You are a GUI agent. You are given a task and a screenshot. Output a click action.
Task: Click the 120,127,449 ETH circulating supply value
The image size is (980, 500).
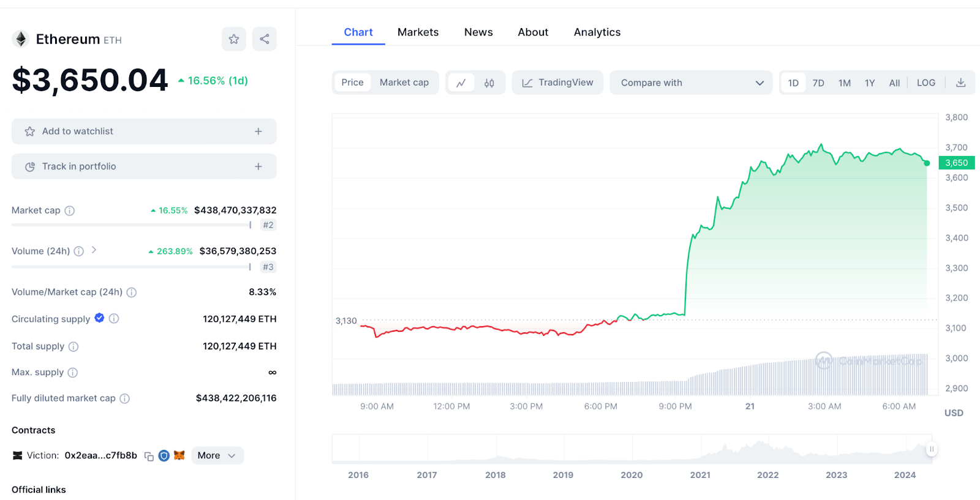[239, 319]
